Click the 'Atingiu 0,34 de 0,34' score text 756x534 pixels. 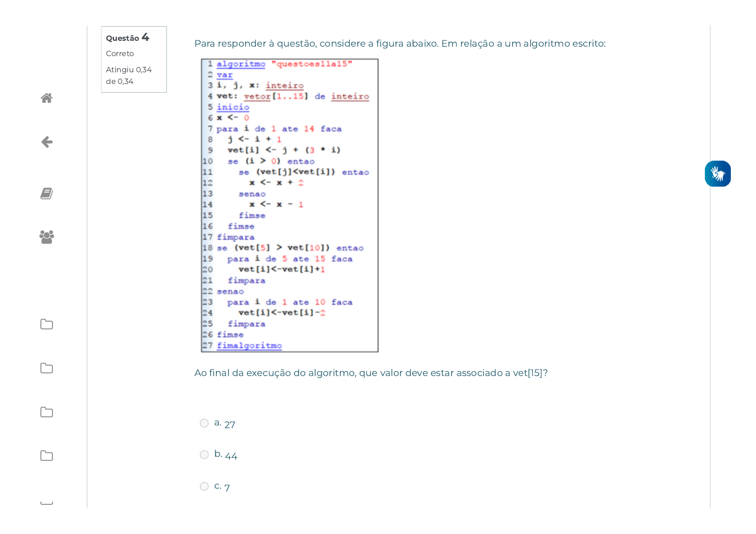click(129, 75)
